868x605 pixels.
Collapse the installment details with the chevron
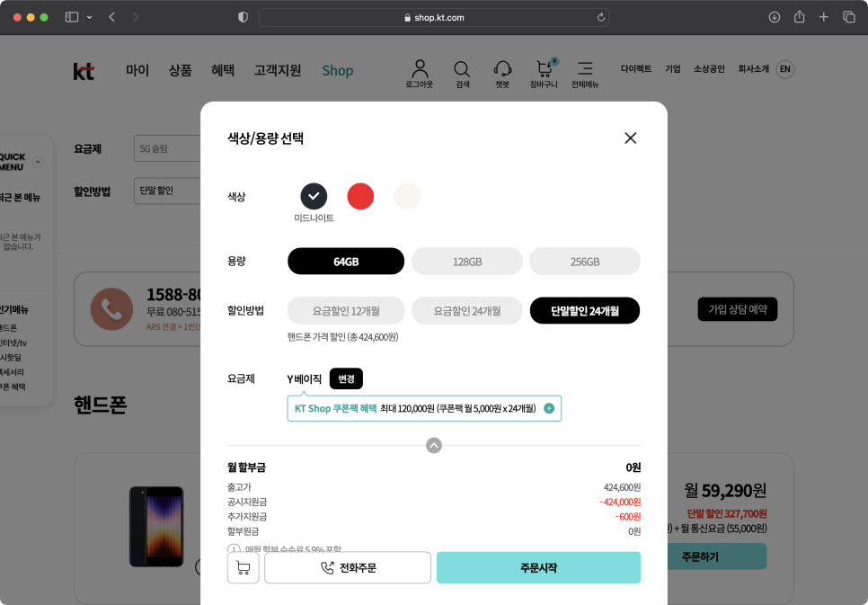[434, 444]
